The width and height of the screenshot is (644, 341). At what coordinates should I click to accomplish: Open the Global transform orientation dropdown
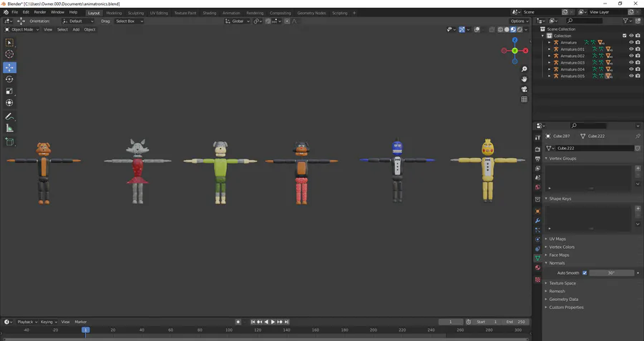[x=238, y=21]
